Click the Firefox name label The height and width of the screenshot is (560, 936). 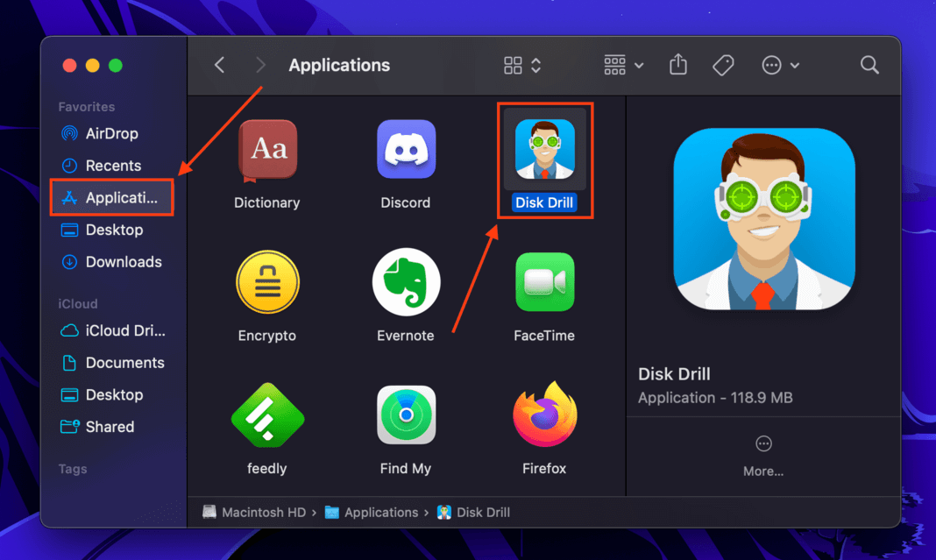(544, 469)
